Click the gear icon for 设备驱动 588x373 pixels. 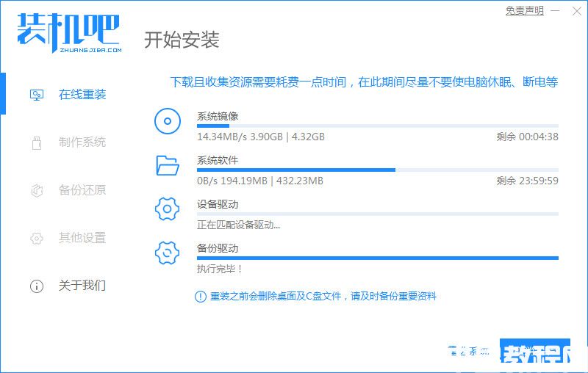pyautogui.click(x=168, y=209)
